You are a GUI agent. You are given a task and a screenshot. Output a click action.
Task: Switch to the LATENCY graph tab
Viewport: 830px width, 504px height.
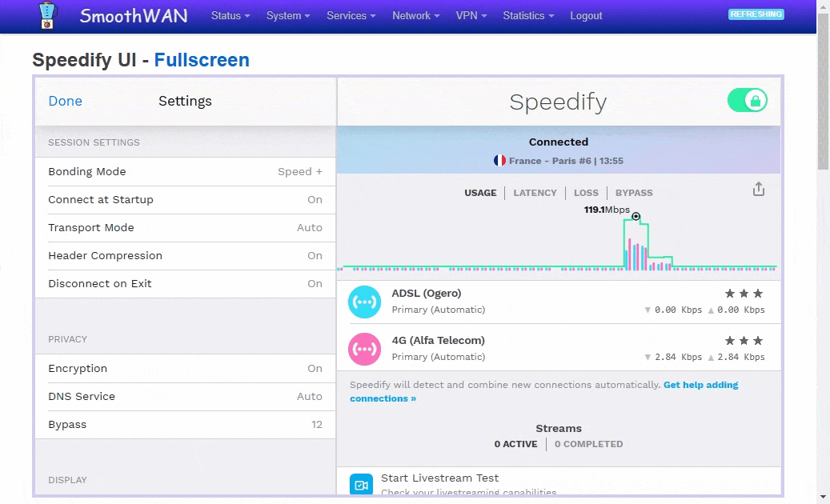point(535,193)
